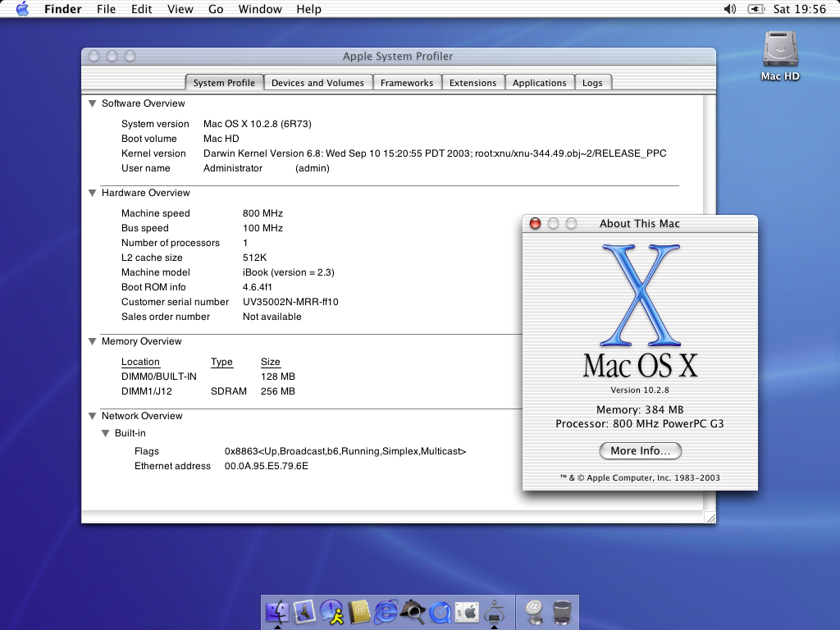Open Mail from the Dock

click(x=306, y=611)
